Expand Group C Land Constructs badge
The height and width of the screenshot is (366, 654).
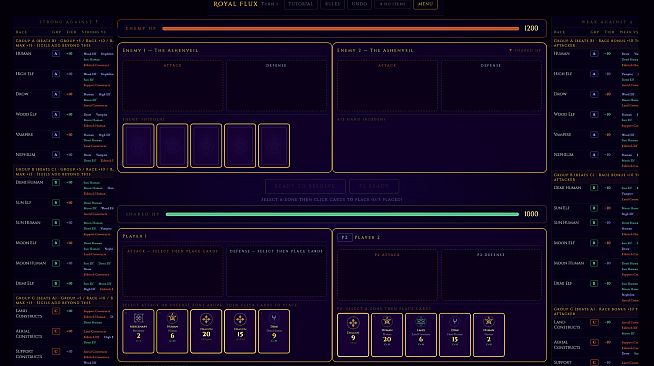55,311
